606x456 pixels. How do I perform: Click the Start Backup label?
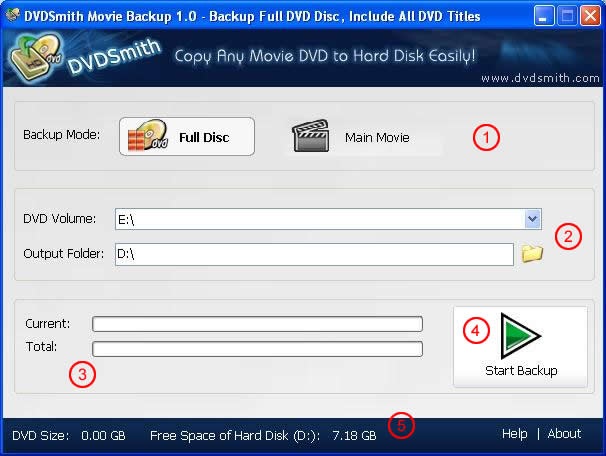point(521,370)
